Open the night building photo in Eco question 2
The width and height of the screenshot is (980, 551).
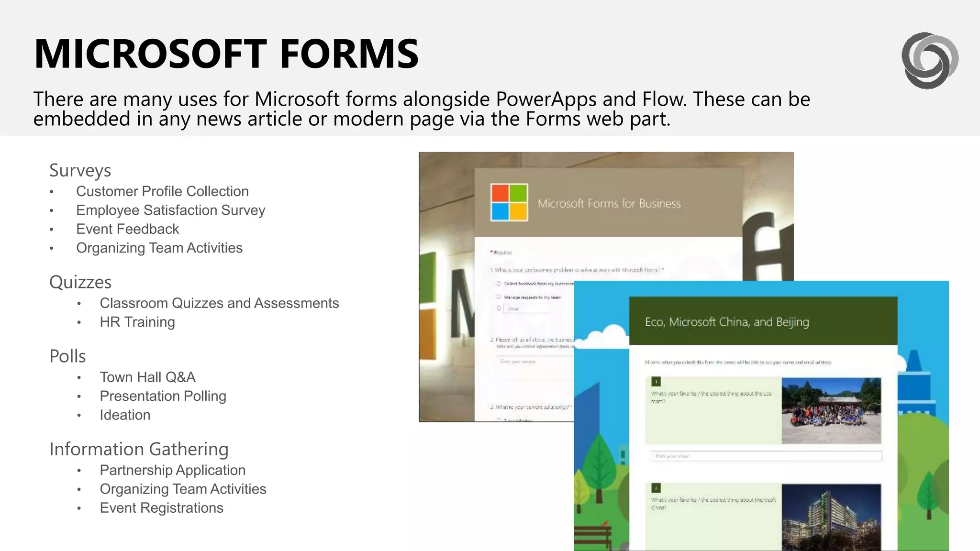click(x=831, y=517)
